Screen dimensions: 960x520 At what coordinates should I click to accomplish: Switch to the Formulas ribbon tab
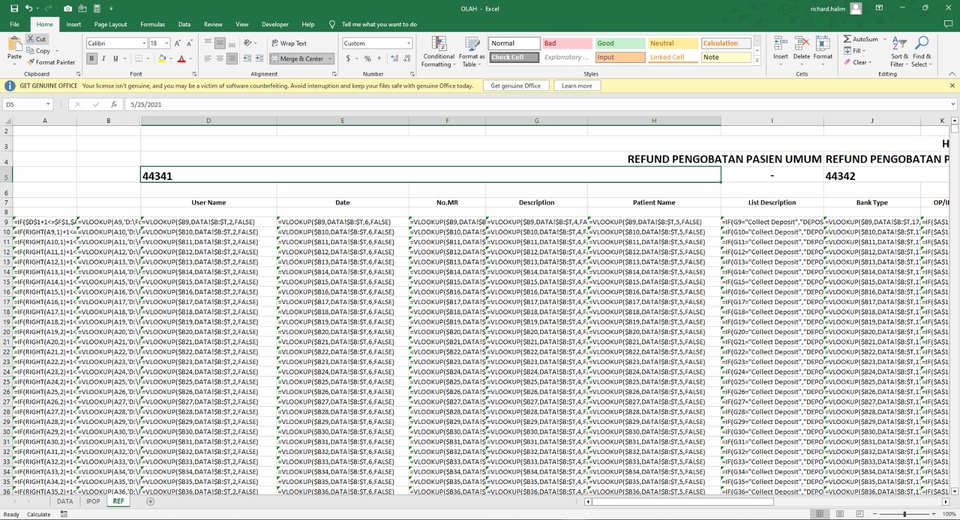152,24
